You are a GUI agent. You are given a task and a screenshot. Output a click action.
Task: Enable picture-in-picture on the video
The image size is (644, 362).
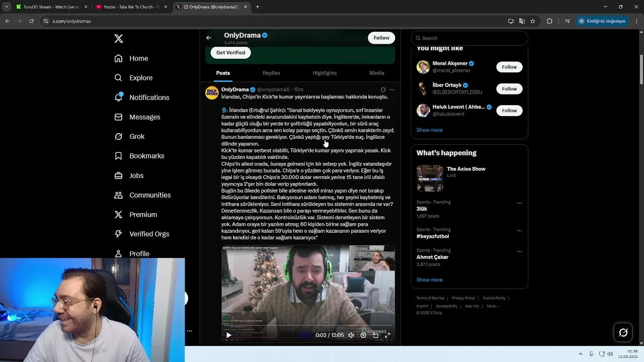[x=375, y=335]
